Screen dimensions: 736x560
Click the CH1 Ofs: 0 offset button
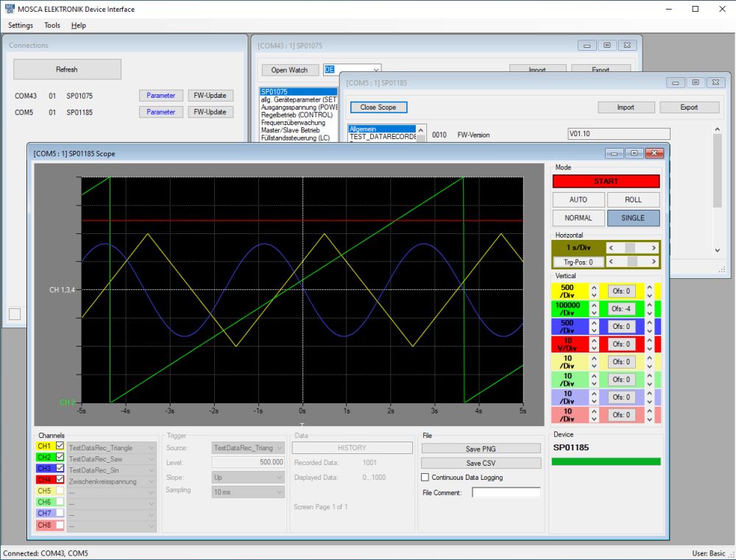pos(621,291)
